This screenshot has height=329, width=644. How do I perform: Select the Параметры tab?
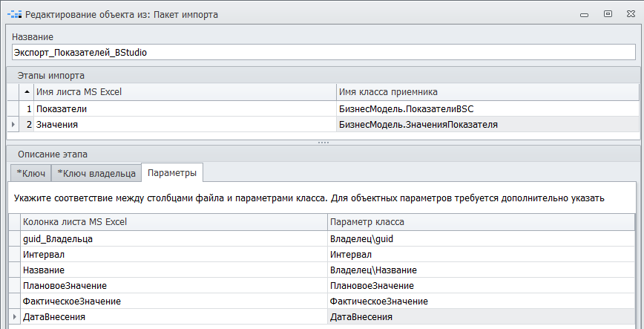point(172,172)
